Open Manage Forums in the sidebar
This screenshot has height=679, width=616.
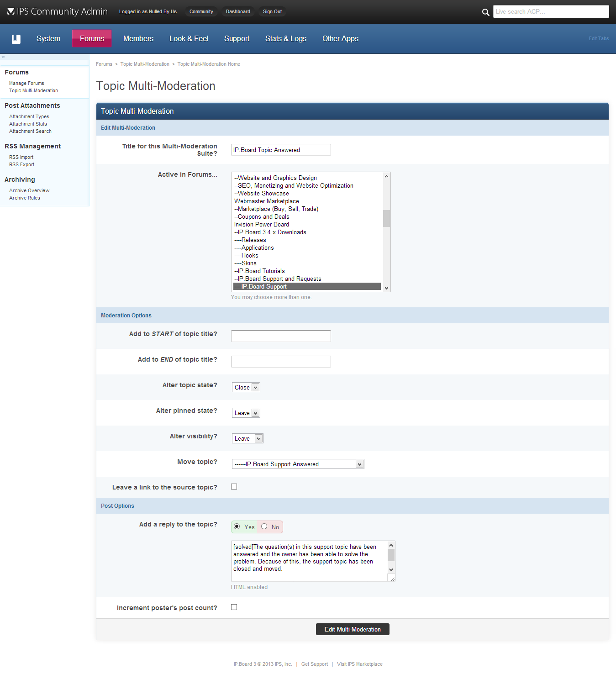(x=26, y=83)
